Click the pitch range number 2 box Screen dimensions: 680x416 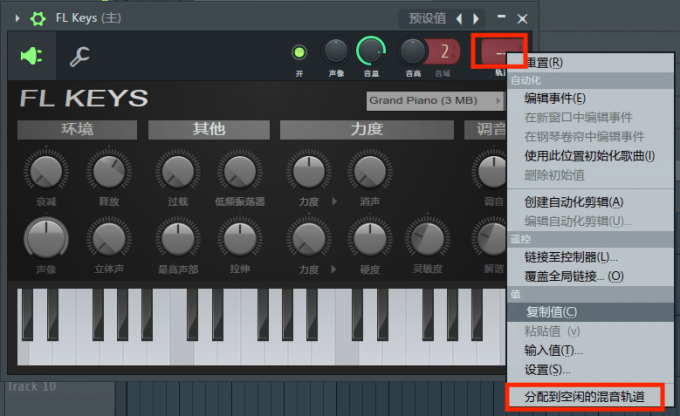443,51
